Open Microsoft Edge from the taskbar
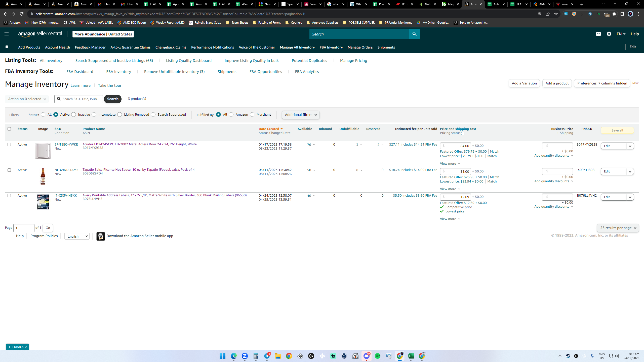644x362 pixels. pyautogui.click(x=233, y=356)
